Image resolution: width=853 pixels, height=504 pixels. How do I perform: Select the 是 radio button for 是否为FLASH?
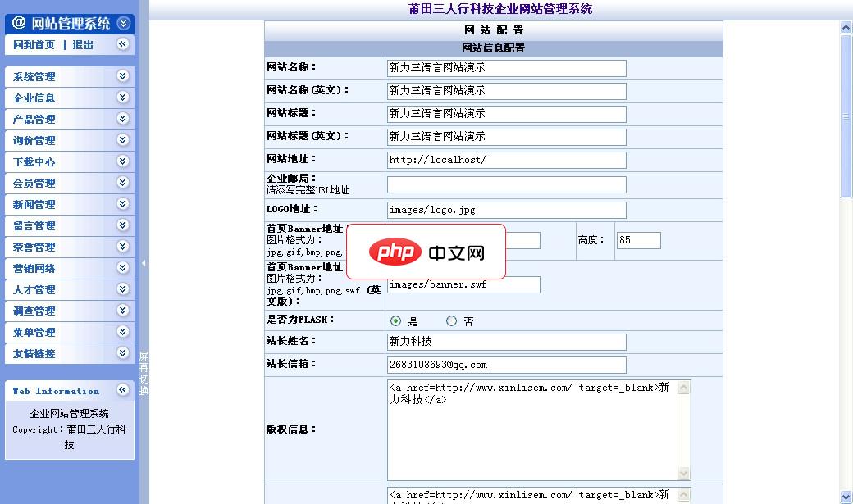click(x=395, y=320)
